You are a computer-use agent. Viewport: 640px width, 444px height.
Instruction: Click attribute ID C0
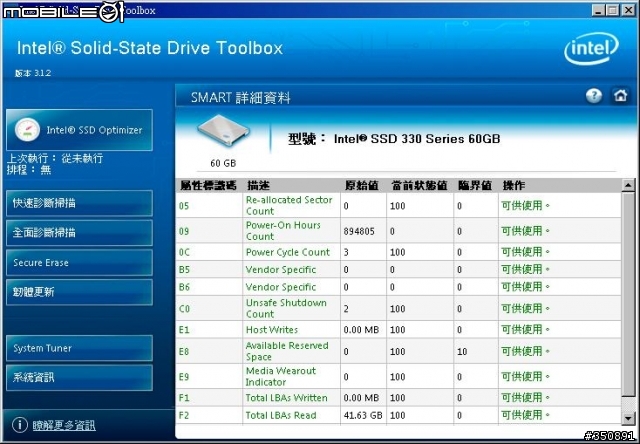[184, 309]
